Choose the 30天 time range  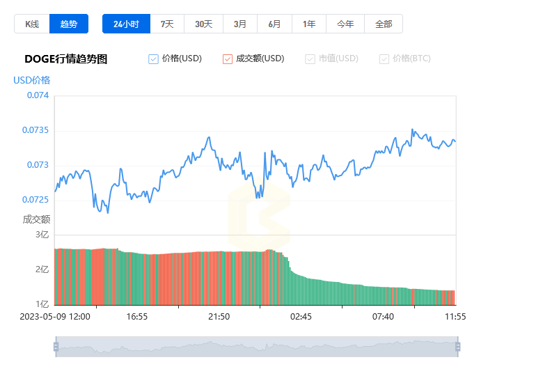coord(203,24)
